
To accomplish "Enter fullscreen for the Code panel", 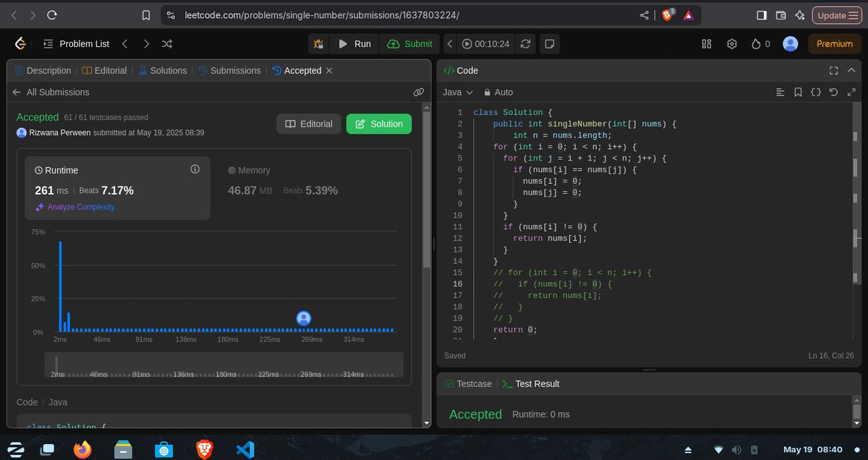I will (833, 70).
